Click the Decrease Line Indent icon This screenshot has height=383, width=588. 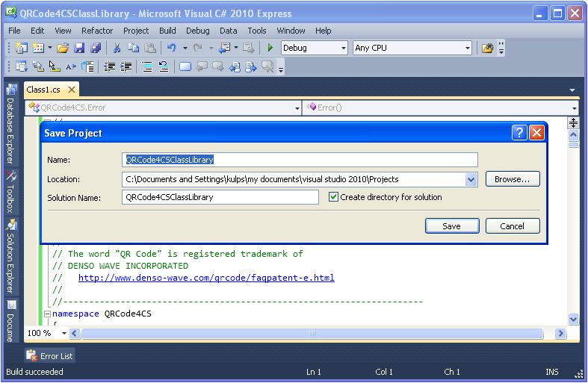(110, 66)
